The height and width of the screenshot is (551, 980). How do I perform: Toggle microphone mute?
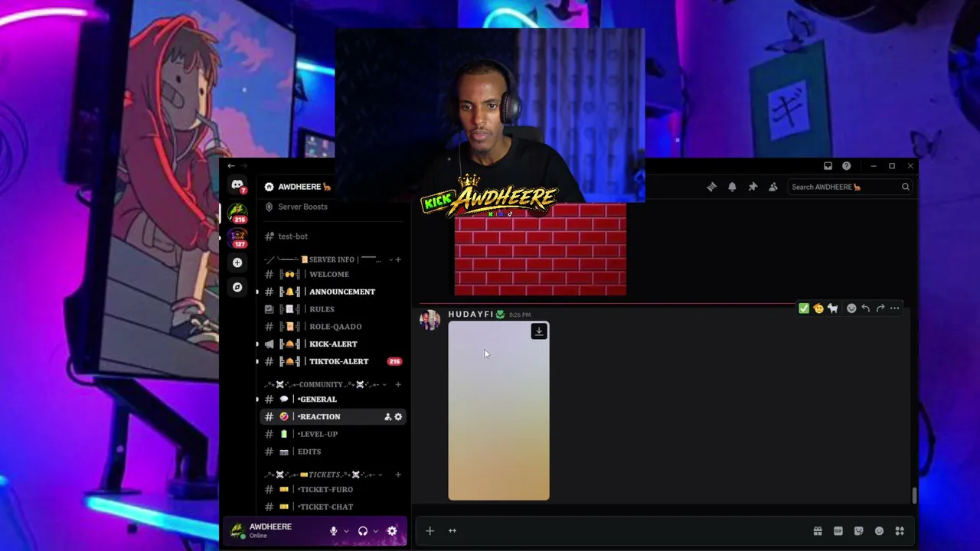[x=333, y=531]
